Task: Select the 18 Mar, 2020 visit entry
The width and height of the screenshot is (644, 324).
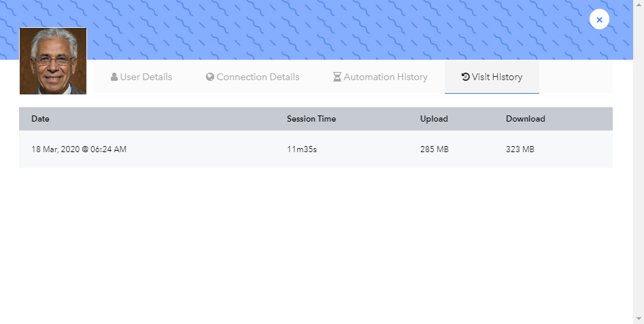Action: point(316,149)
